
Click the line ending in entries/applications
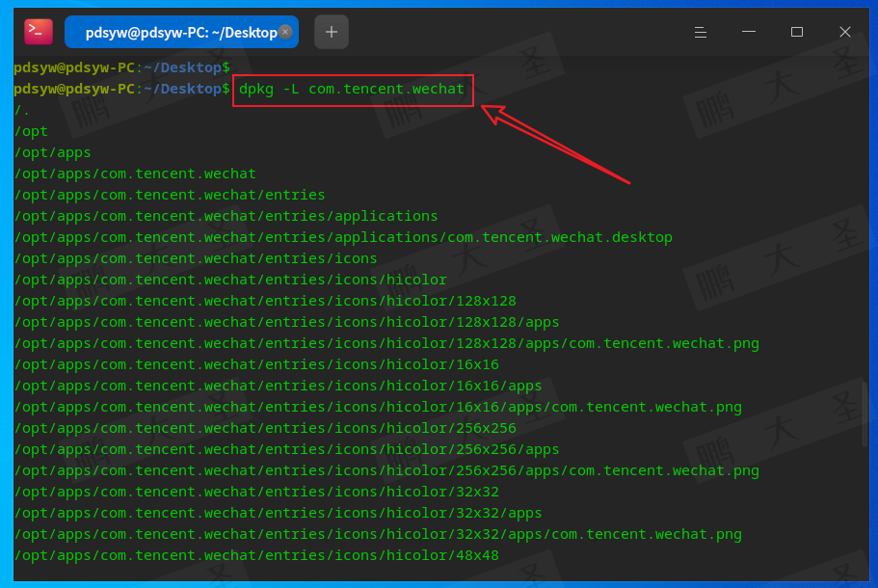click(x=226, y=216)
